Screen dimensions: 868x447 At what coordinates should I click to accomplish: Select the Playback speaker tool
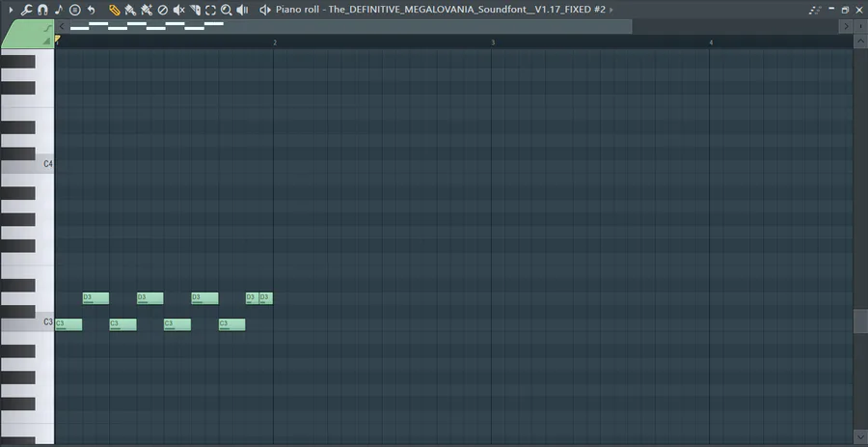(242, 10)
